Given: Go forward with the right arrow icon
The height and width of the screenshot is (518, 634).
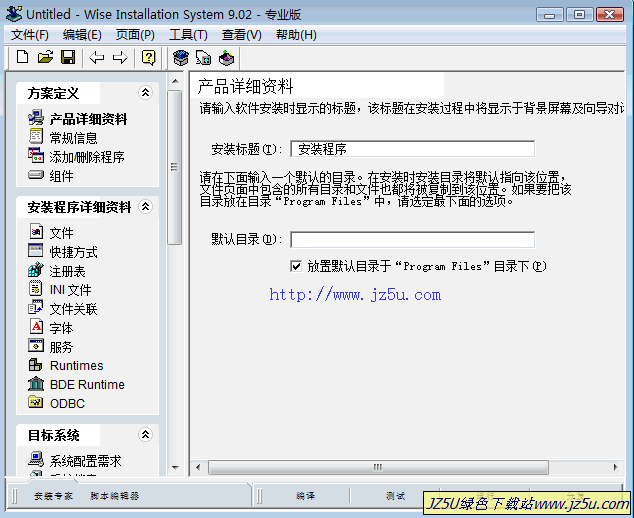Looking at the screenshot, I should pos(120,57).
